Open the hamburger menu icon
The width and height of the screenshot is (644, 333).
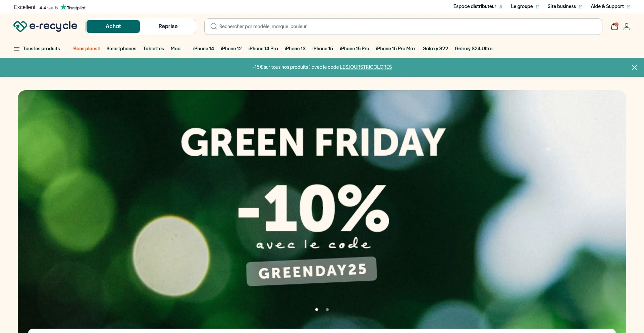point(17,49)
